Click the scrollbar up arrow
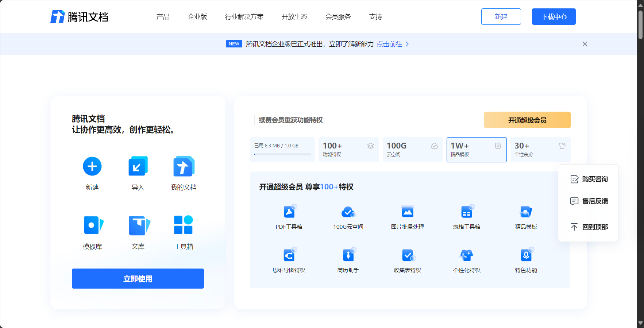 point(640,5)
